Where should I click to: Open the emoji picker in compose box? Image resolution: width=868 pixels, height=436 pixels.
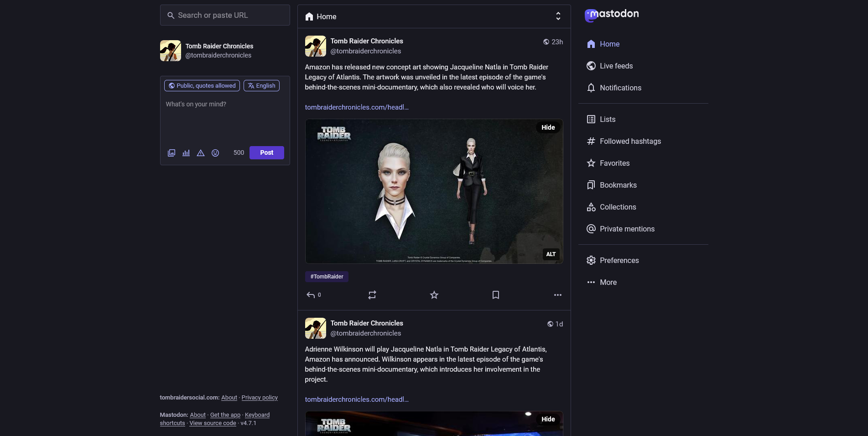[215, 153]
